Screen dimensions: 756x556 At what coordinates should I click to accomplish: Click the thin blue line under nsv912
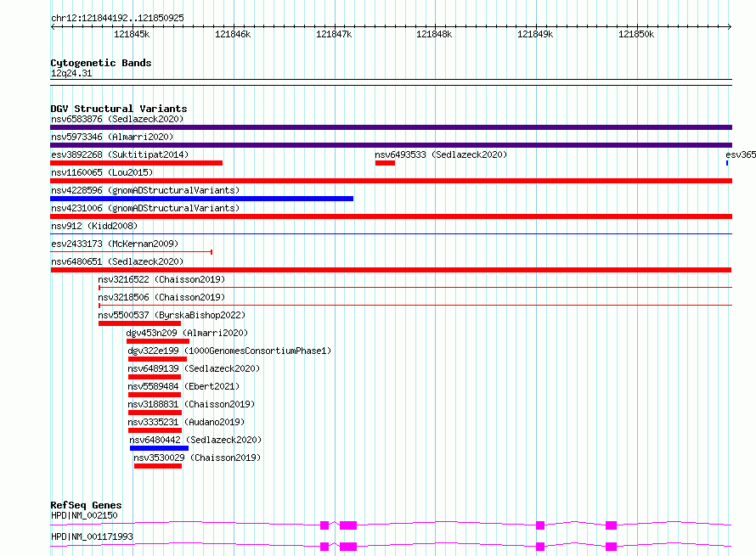(391, 234)
